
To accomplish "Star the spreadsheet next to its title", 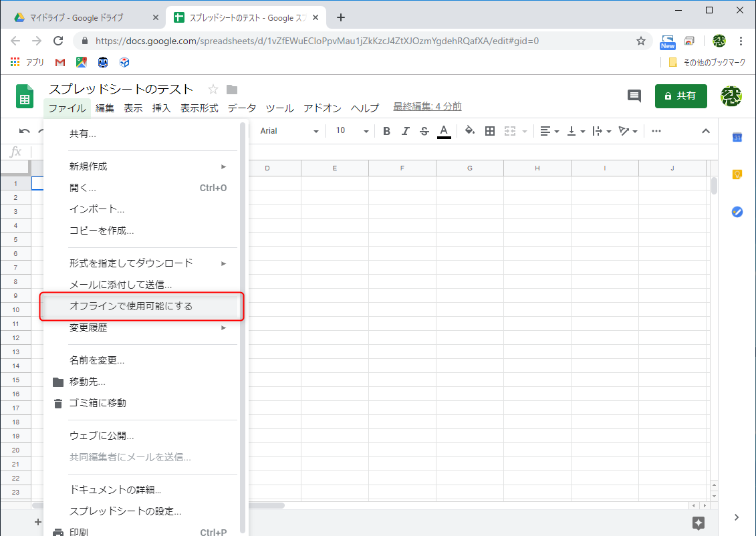I will click(213, 88).
